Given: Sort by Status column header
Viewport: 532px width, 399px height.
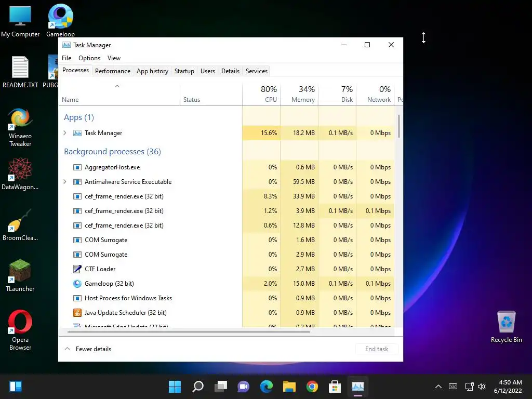Looking at the screenshot, I should [x=211, y=94].
